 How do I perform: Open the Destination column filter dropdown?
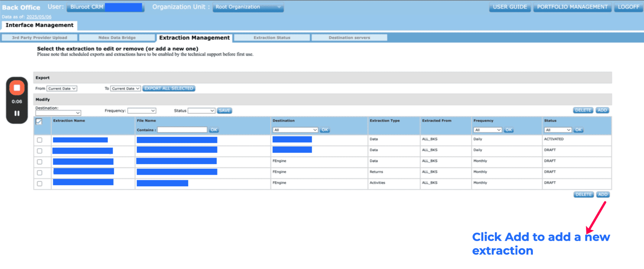click(x=295, y=130)
